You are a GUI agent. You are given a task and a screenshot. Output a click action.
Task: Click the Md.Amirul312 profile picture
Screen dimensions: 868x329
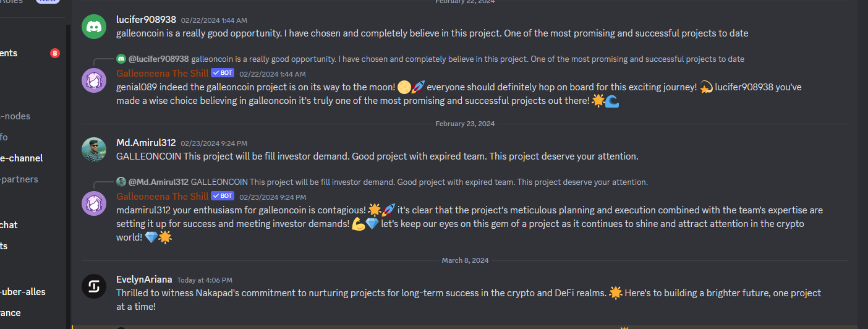(x=94, y=150)
